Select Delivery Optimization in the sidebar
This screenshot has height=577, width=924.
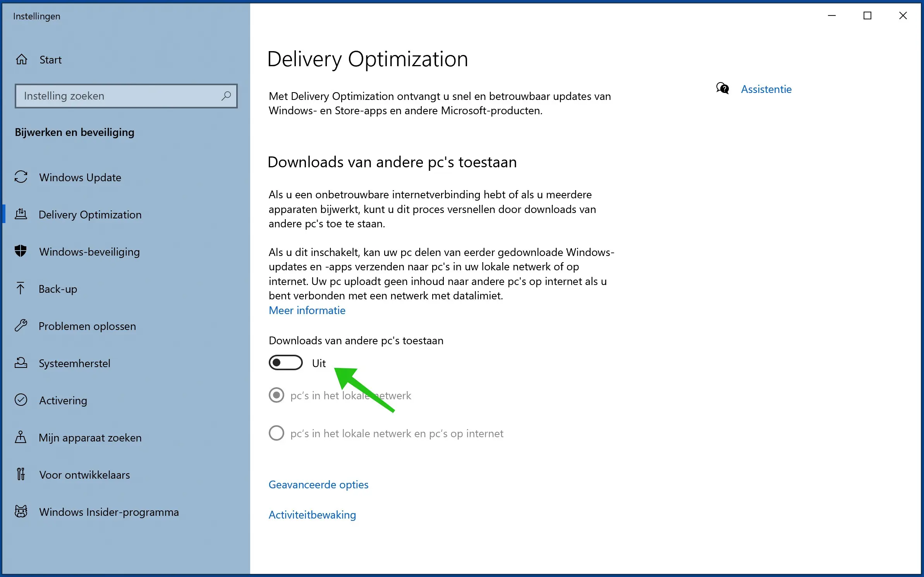click(125, 215)
